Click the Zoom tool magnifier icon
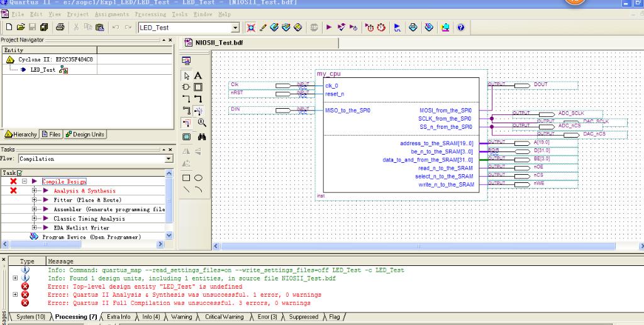This screenshot has height=325, width=644. pos(202,123)
